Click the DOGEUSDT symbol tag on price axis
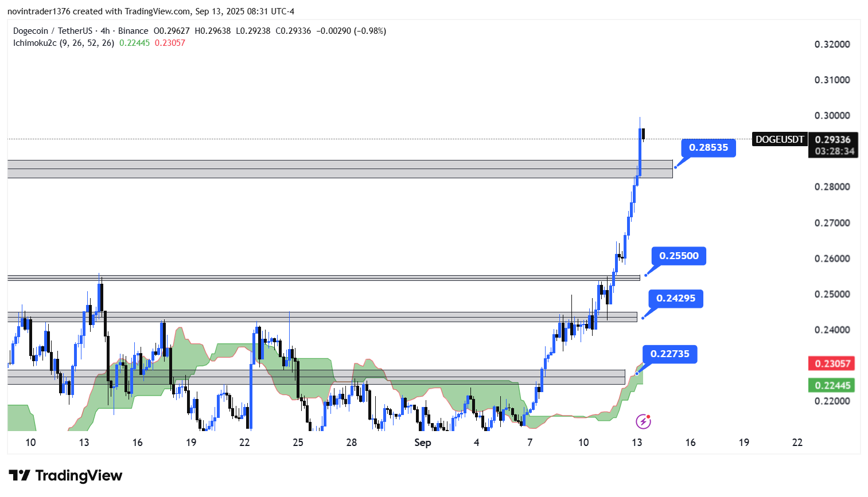Viewport: 868px width, 497px height. point(779,139)
